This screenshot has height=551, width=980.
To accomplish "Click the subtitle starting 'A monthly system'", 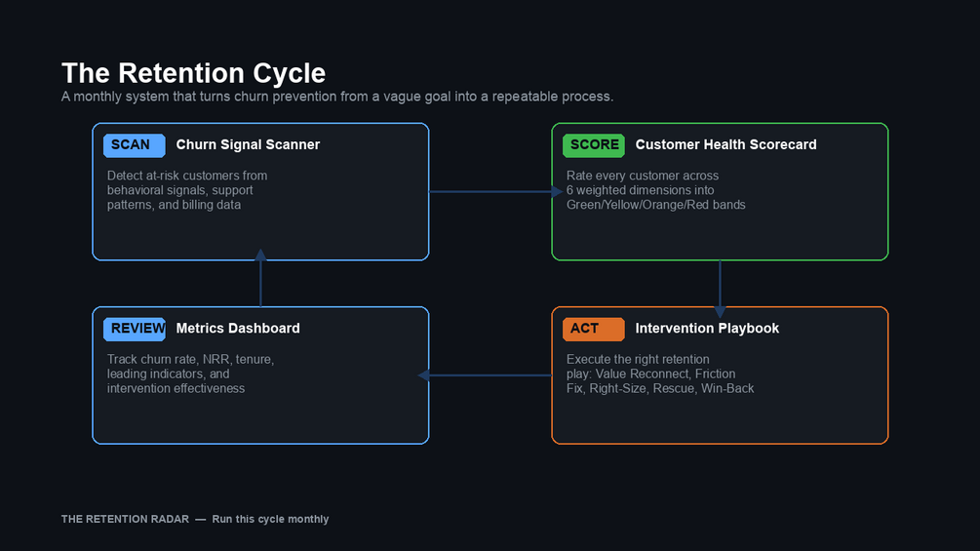I will tap(336, 97).
